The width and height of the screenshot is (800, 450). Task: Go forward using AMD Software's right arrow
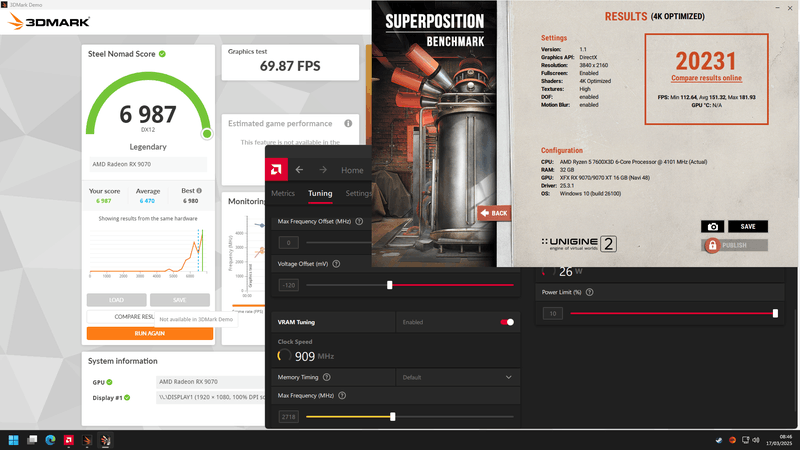(323, 170)
